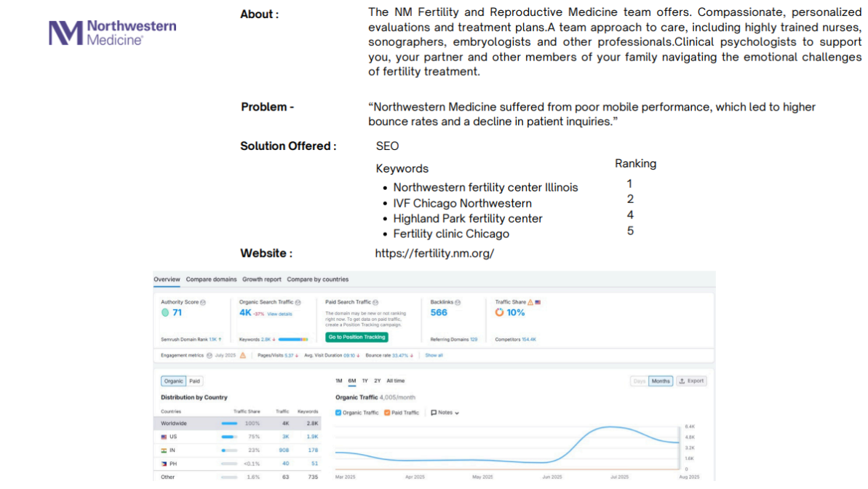868x489 pixels.
Task: Click Show all engagement metrics
Action: click(434, 356)
